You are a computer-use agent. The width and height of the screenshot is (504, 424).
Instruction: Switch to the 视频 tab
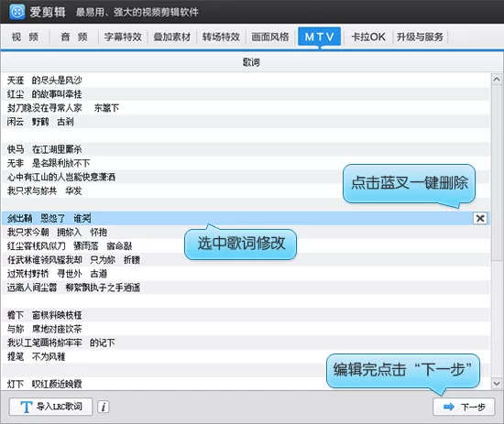tap(25, 37)
